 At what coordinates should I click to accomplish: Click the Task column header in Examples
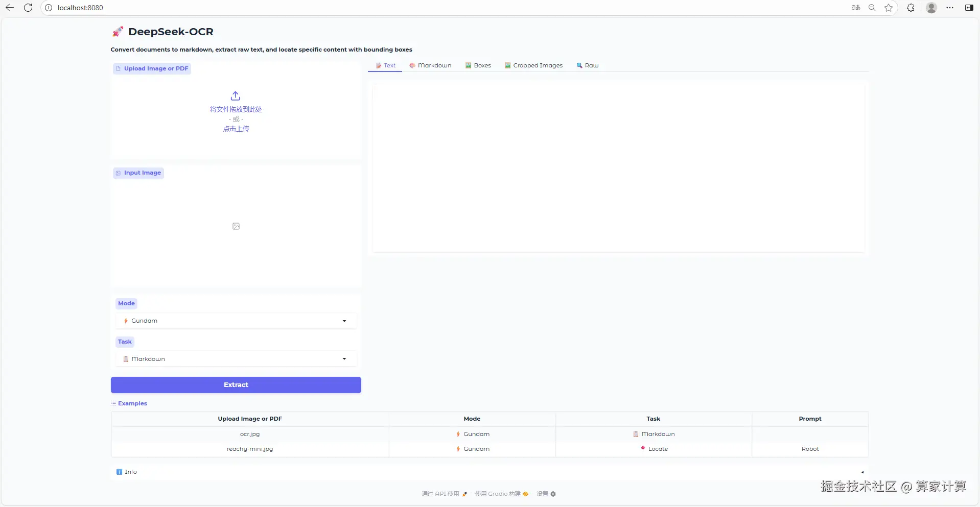point(654,419)
